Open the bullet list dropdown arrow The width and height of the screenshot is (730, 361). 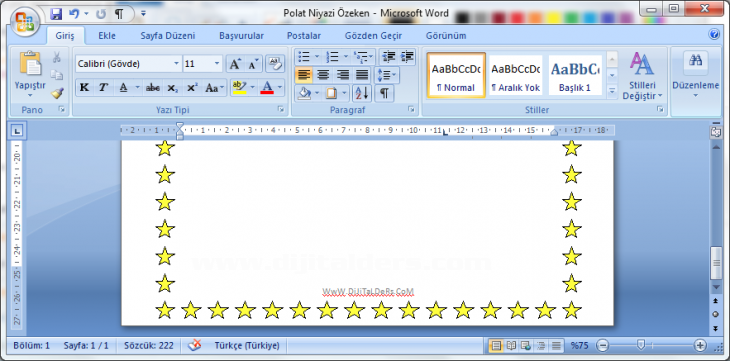pyautogui.click(x=317, y=57)
